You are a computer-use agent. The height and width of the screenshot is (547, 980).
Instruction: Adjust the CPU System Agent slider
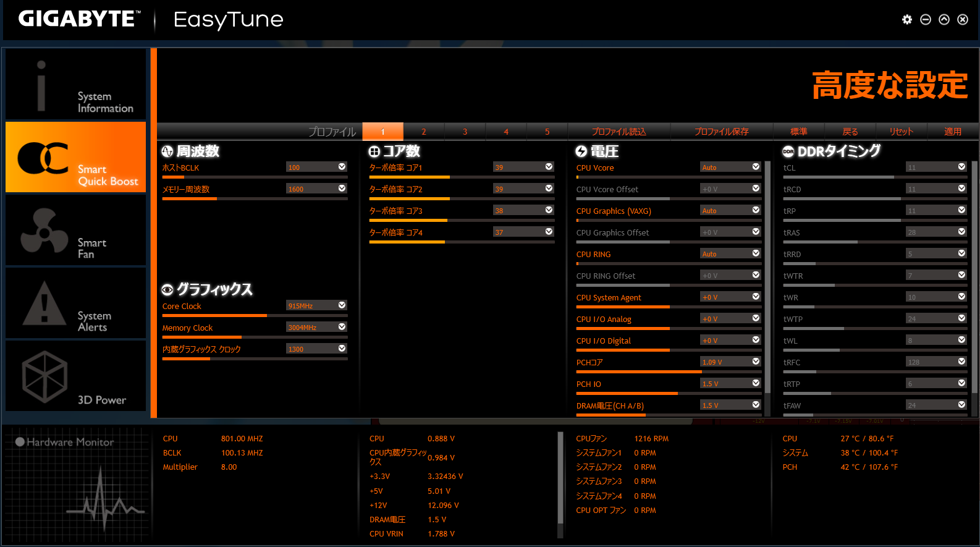coord(669,307)
